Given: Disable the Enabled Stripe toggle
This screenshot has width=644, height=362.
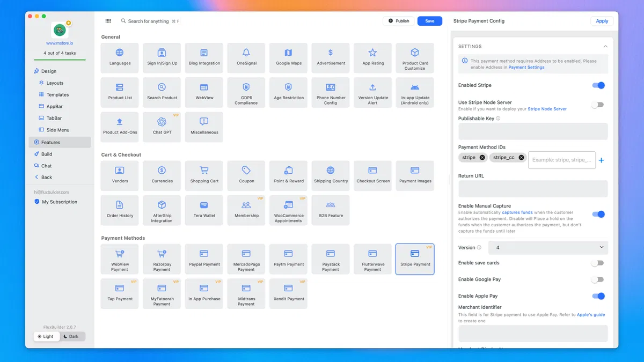Looking at the screenshot, I should [x=598, y=85].
